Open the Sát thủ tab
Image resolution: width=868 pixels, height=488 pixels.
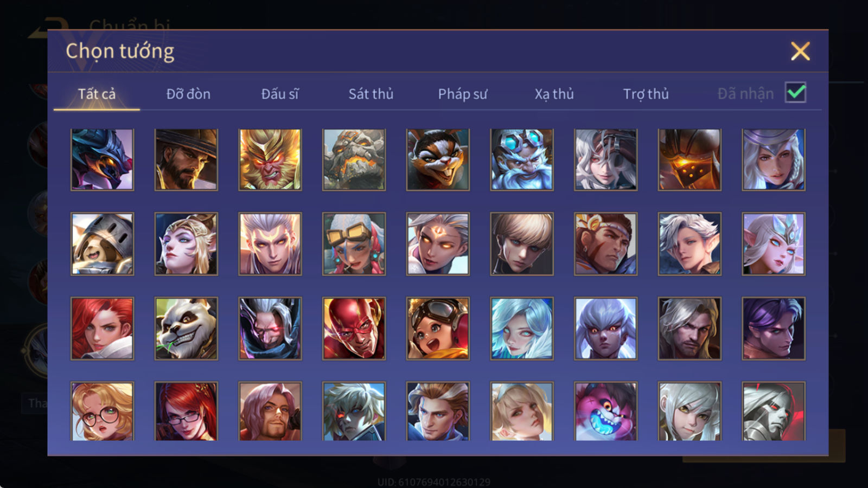tap(371, 94)
